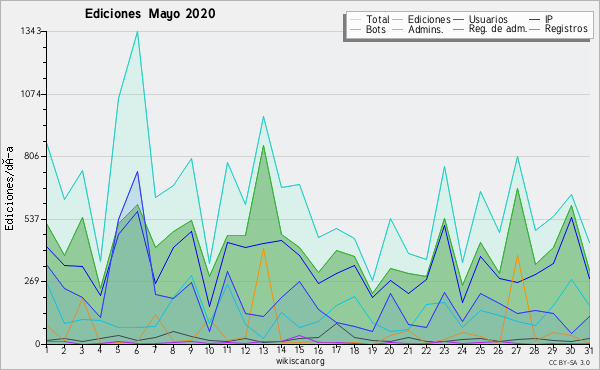600x370 pixels.
Task: Click x-axis day label 17
Action: point(336,350)
